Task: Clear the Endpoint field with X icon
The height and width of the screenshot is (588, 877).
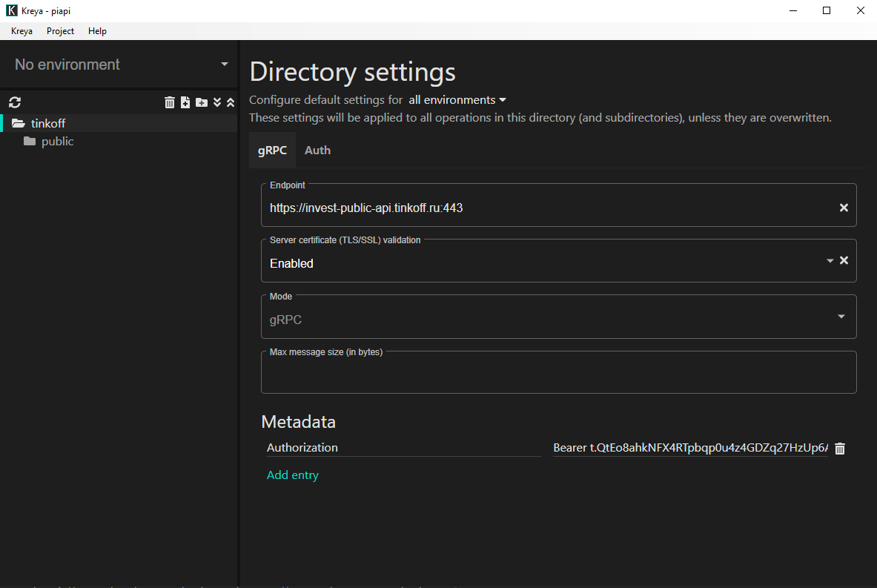Action: pos(844,208)
